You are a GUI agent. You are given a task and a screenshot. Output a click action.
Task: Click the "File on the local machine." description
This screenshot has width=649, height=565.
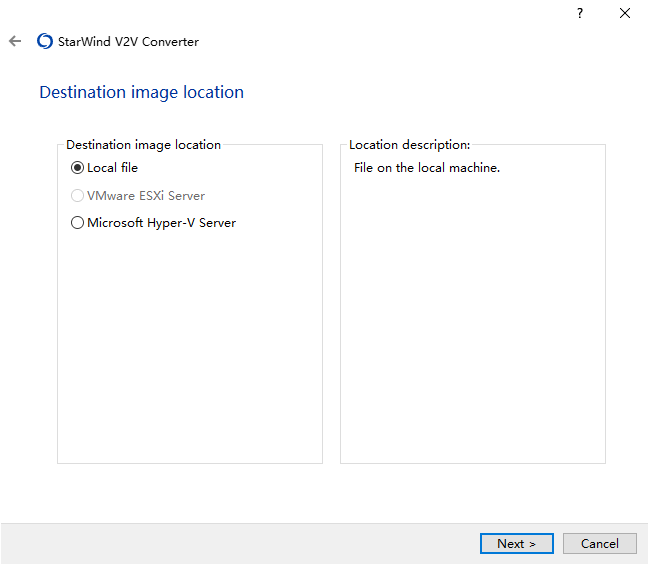[x=427, y=168]
